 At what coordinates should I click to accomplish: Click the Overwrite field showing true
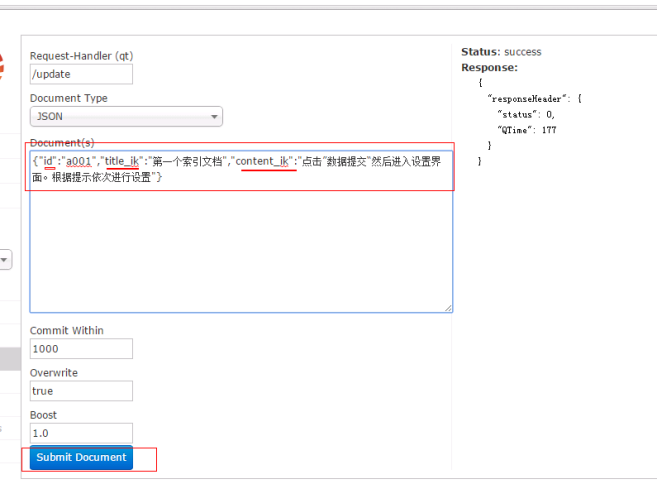81,391
